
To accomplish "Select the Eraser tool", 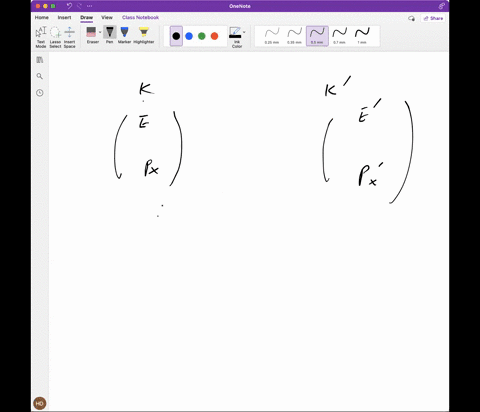I will pos(91,35).
